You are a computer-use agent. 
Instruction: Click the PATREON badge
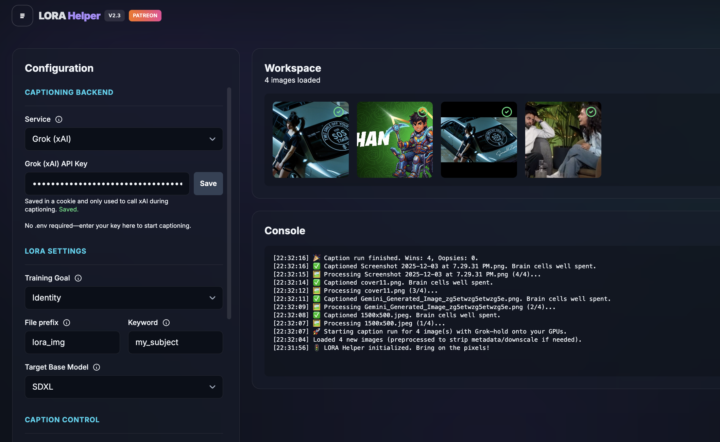[145, 16]
